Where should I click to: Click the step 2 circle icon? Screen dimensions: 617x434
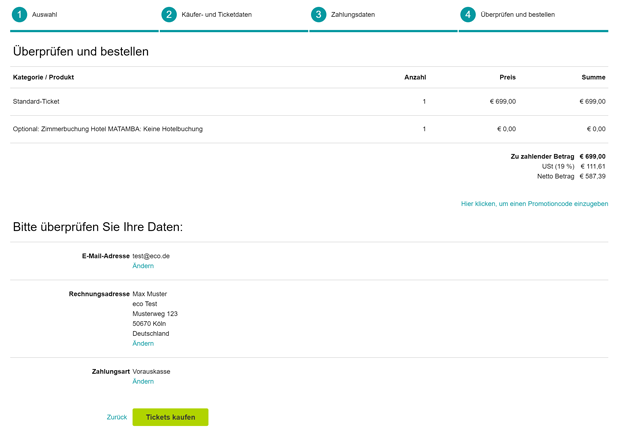(x=168, y=15)
